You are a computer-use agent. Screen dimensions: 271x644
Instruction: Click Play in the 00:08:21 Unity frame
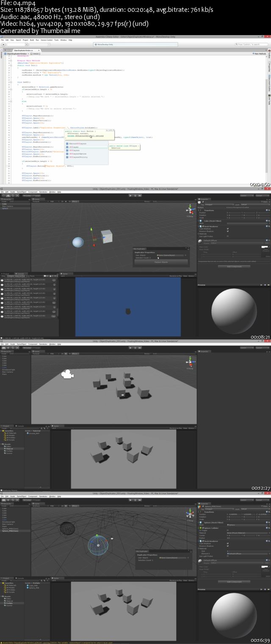[130, 195]
